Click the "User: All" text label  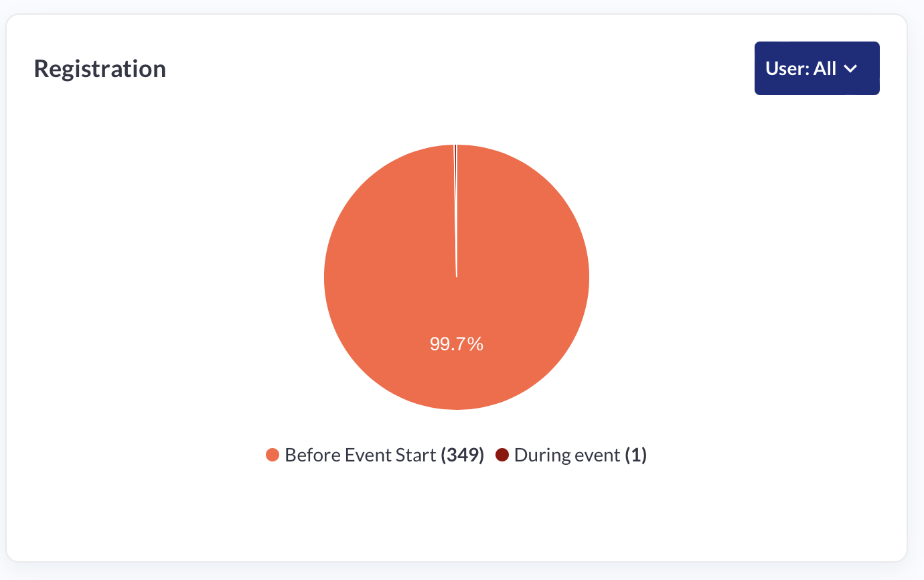click(x=801, y=69)
